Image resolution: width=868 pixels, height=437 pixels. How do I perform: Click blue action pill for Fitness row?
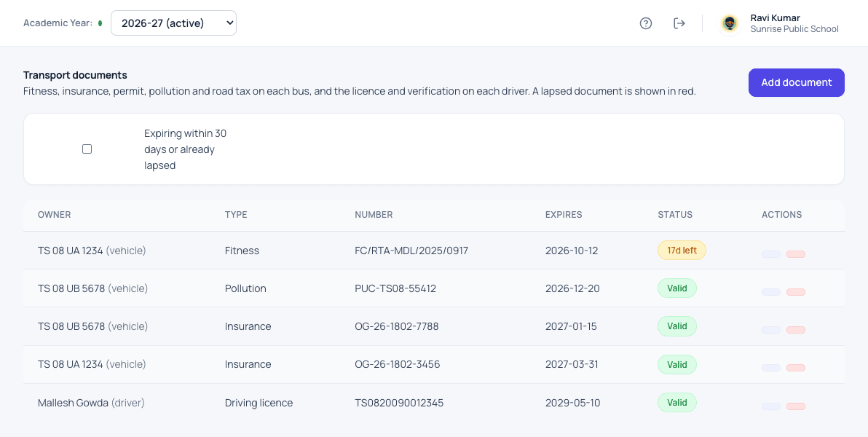771,254
